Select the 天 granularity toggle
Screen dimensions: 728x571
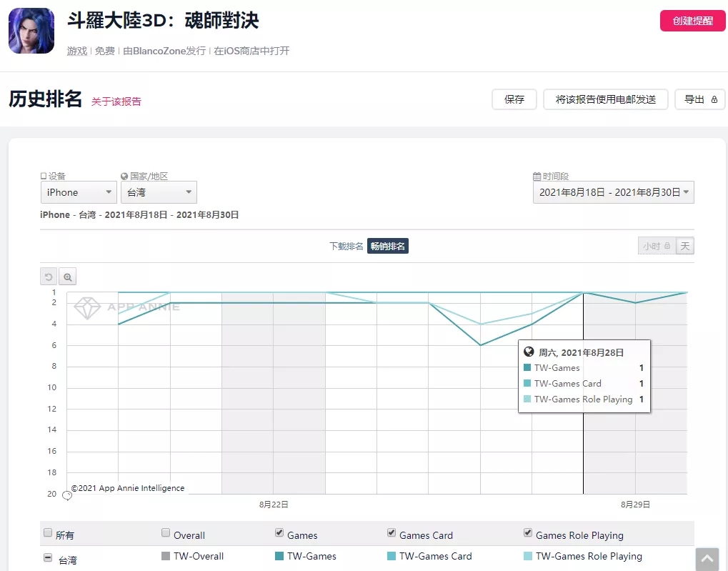[x=684, y=246]
